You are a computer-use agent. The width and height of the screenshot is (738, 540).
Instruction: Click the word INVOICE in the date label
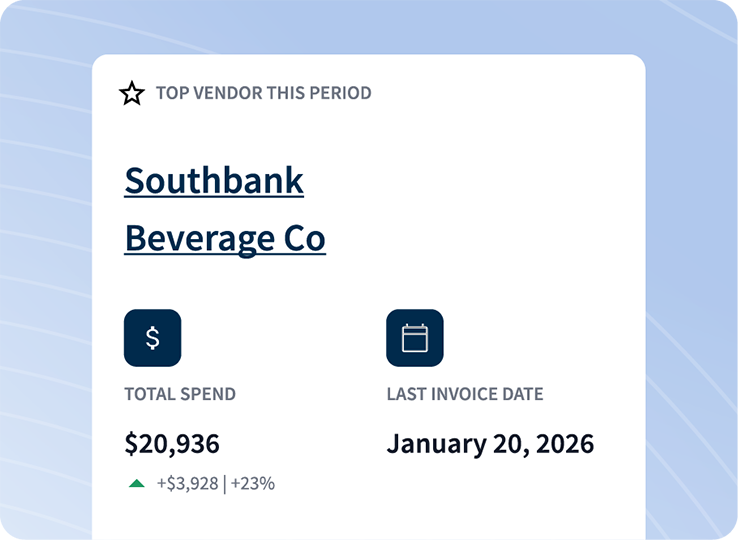(x=465, y=394)
